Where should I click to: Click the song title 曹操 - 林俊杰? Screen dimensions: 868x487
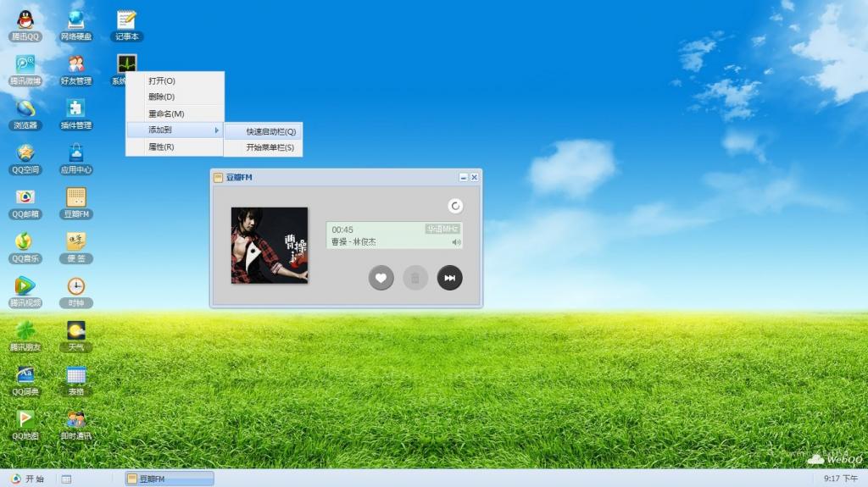(353, 242)
